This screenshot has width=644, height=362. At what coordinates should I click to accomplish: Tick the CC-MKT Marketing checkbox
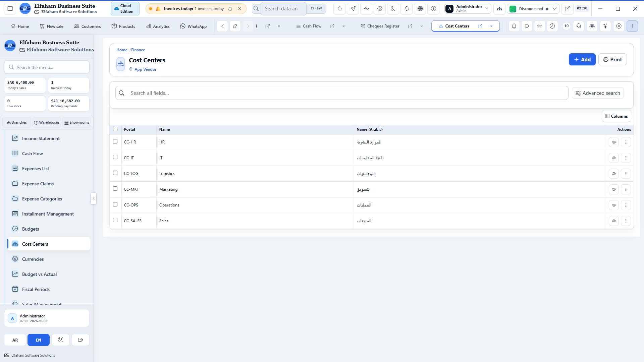[x=115, y=189]
